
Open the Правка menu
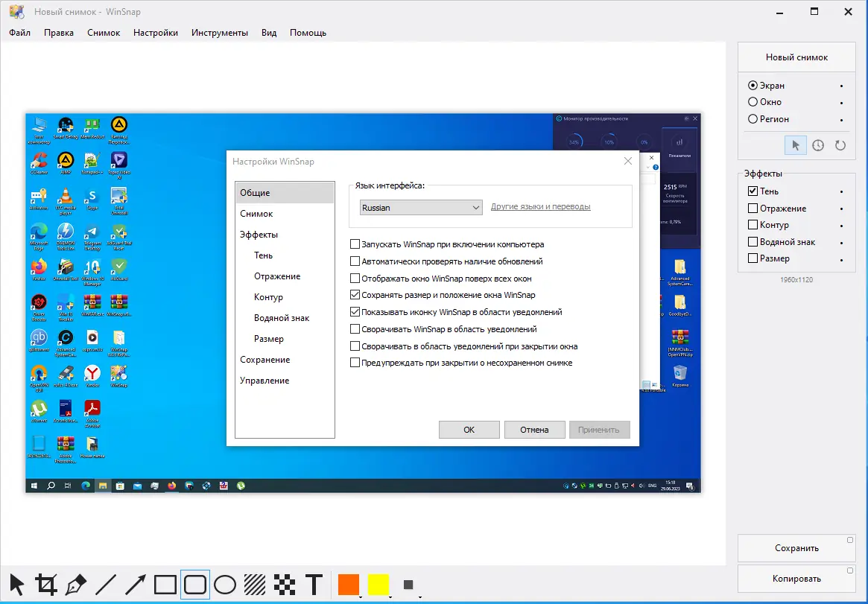click(x=59, y=33)
